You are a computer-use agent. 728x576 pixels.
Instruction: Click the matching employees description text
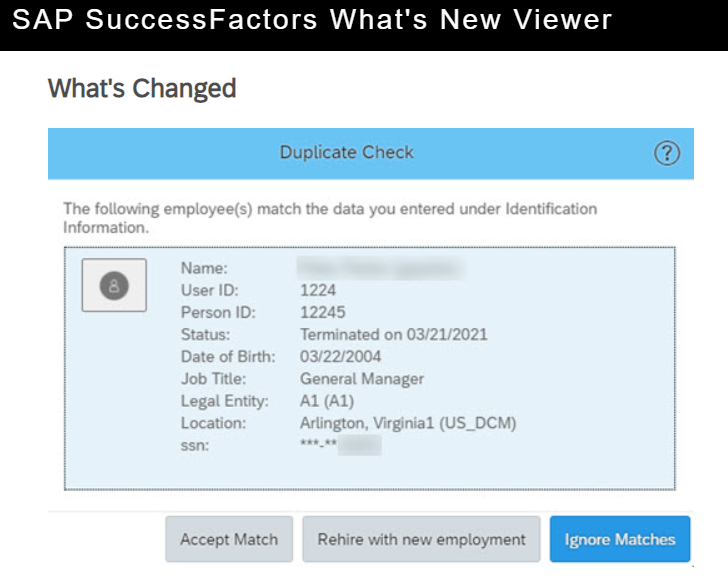[x=330, y=218]
